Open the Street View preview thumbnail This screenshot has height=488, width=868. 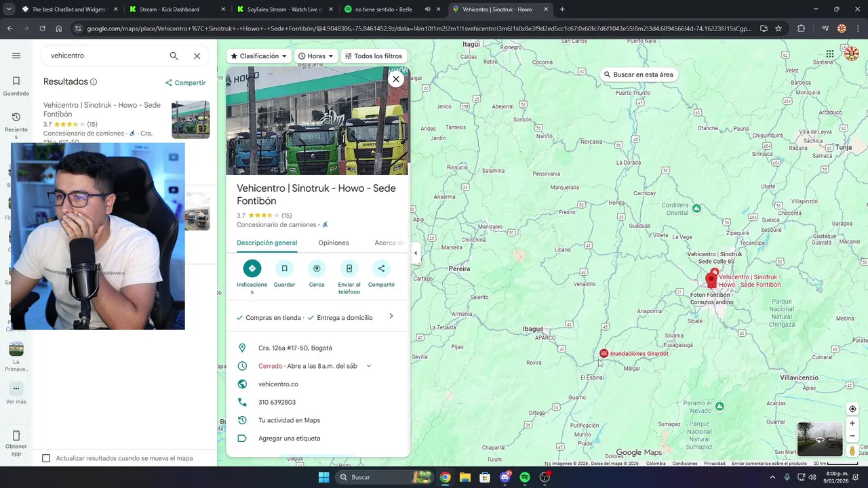(x=819, y=439)
